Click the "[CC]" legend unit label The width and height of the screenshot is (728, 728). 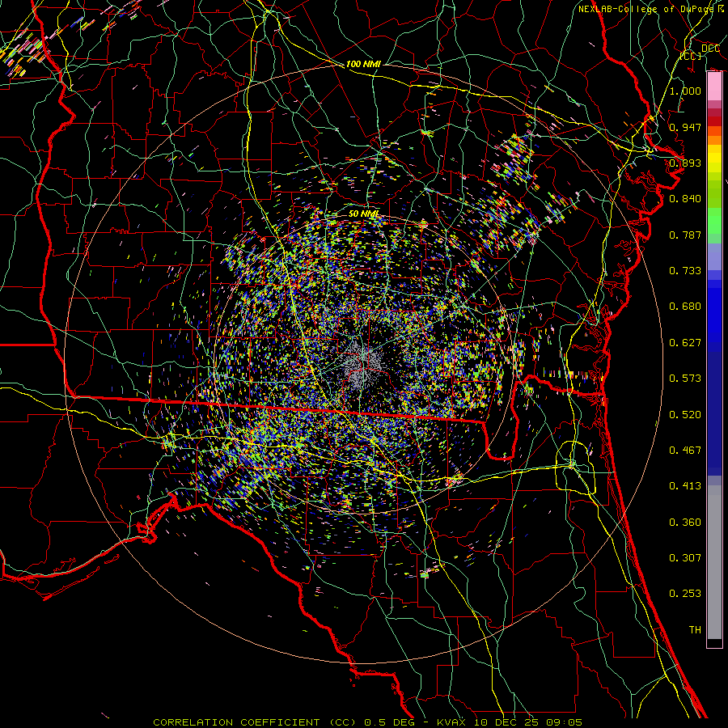click(x=691, y=56)
